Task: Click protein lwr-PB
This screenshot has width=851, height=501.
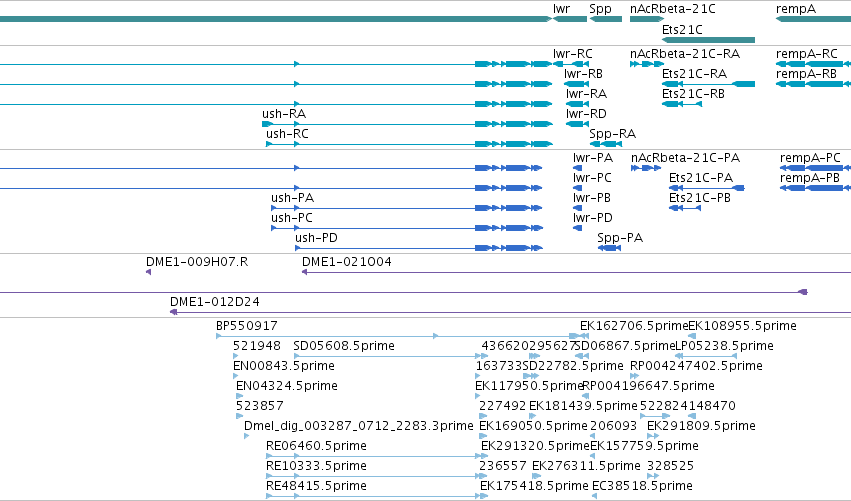Action: click(x=592, y=198)
